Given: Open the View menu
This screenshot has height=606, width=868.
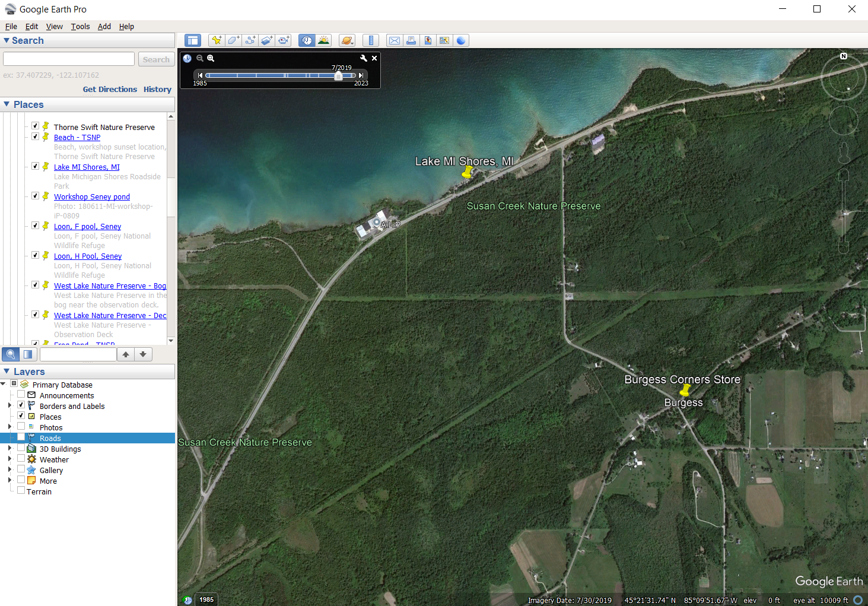Looking at the screenshot, I should click(54, 26).
